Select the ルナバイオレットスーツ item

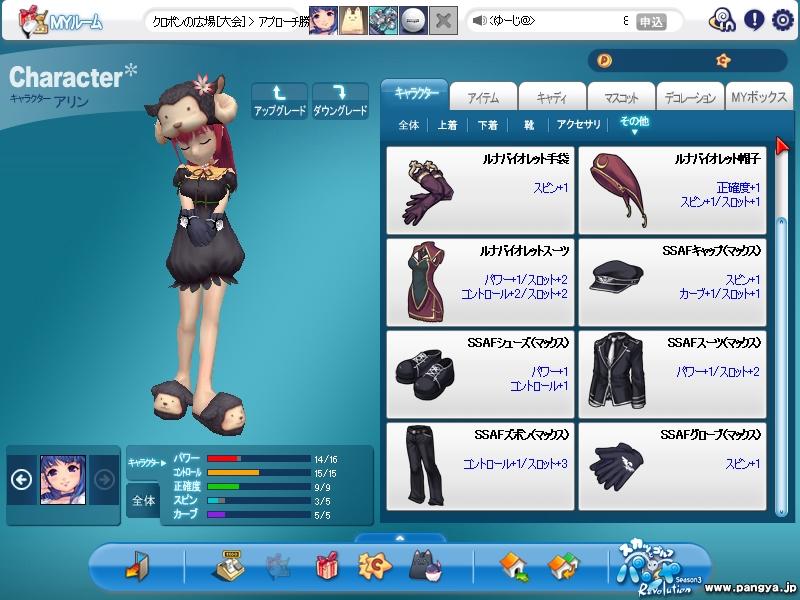480,282
